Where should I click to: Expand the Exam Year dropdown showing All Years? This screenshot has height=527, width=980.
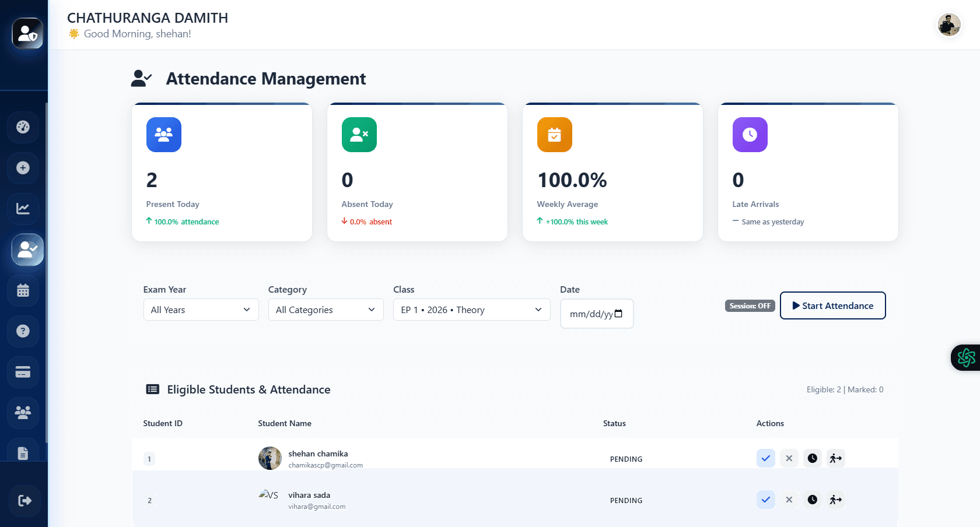point(201,310)
